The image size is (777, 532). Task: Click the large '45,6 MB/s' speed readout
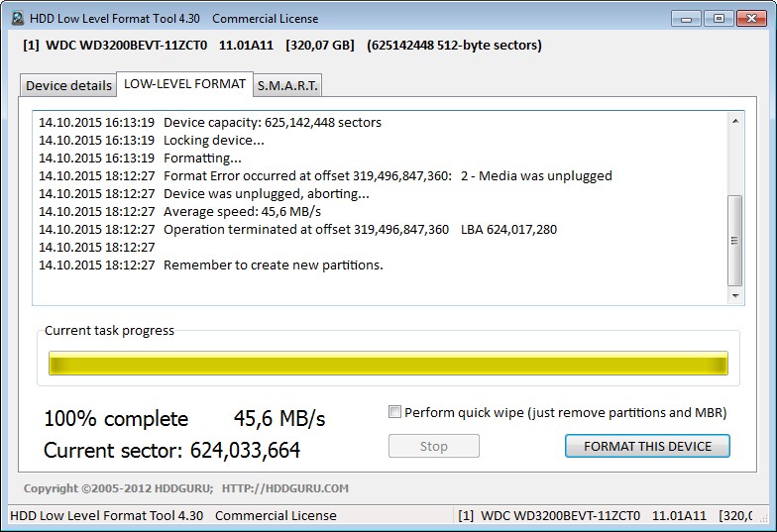[x=279, y=419]
